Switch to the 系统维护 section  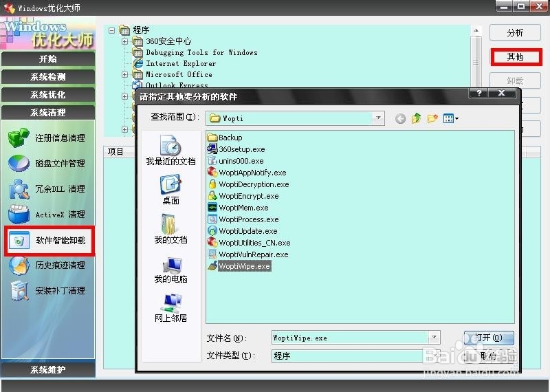pos(48,369)
